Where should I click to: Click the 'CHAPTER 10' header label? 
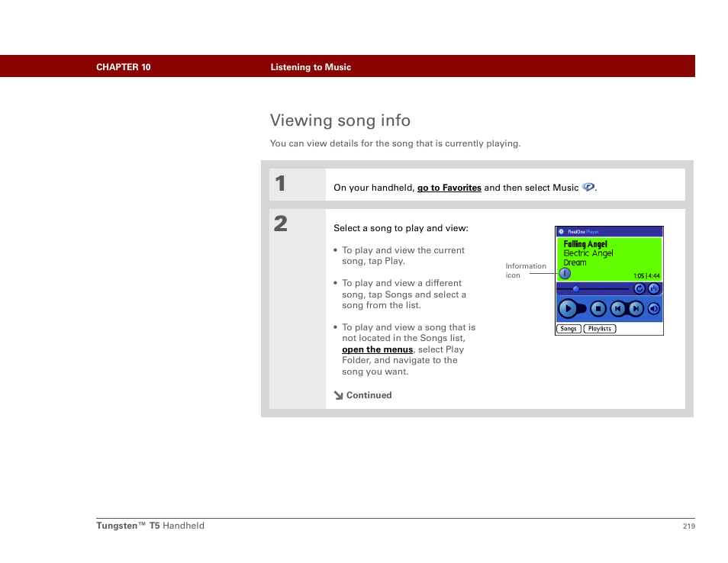point(123,67)
